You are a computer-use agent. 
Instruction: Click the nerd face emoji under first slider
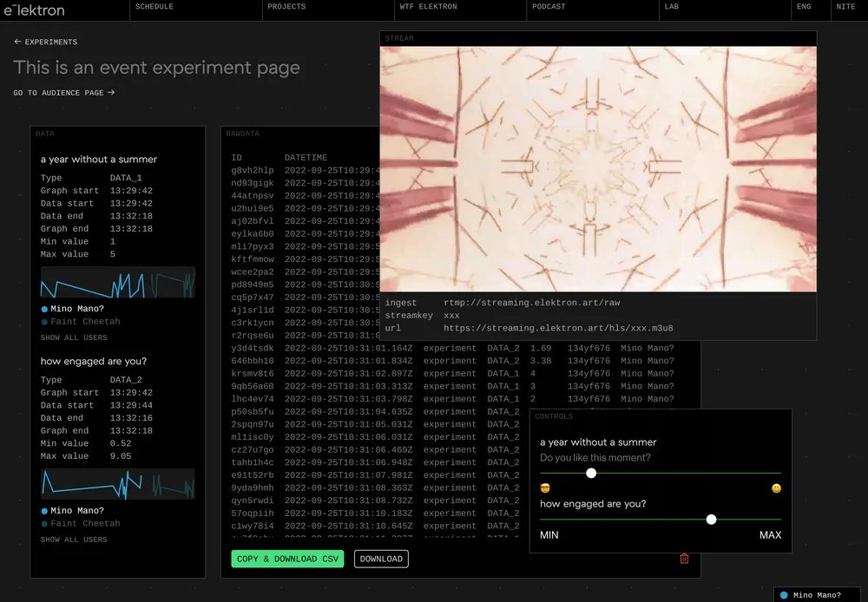[x=545, y=488]
